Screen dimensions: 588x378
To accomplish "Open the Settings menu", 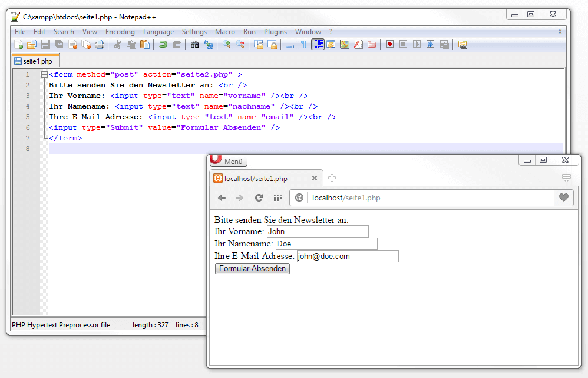I will (x=194, y=32).
